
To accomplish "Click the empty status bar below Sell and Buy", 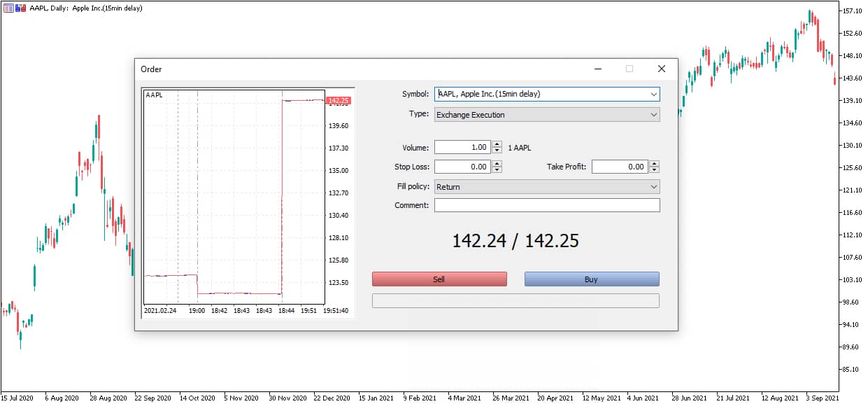I will tap(515, 300).
